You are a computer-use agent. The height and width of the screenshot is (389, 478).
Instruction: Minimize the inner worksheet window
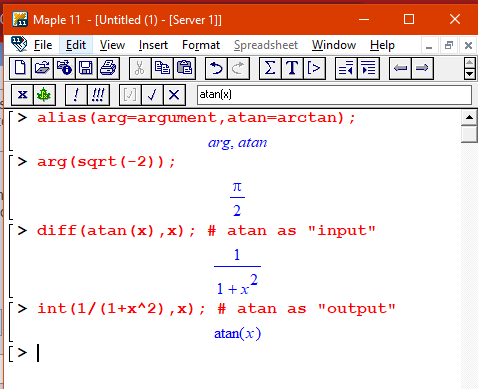(x=429, y=45)
